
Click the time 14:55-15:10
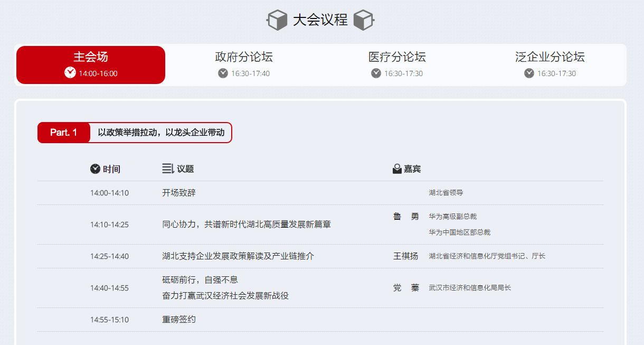click(x=109, y=320)
